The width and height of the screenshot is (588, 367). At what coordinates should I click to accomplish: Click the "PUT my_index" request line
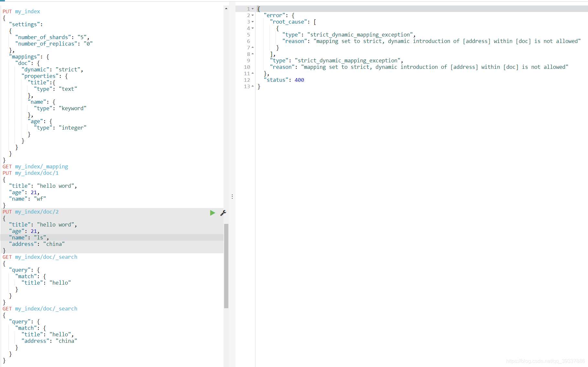click(x=21, y=12)
